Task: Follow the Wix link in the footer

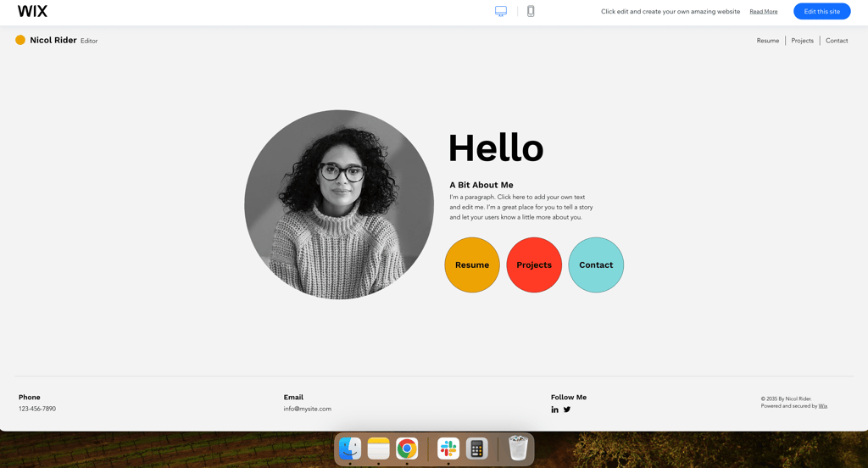Action: point(823,406)
